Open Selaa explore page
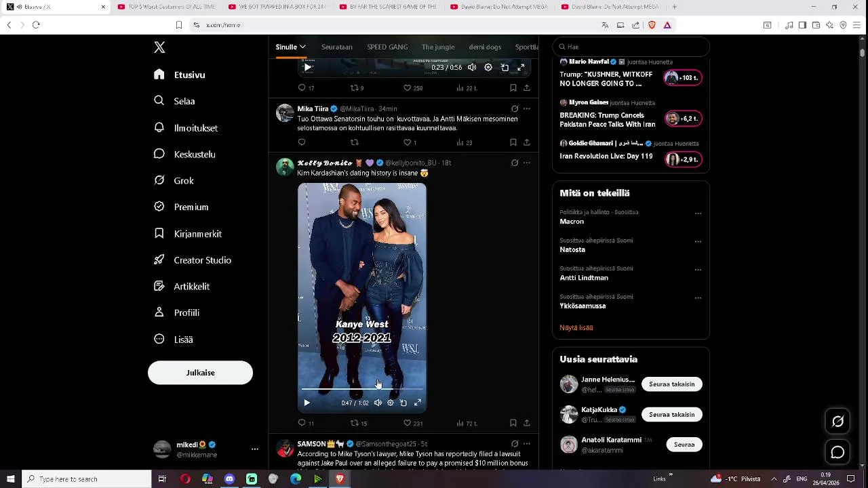 175,101
